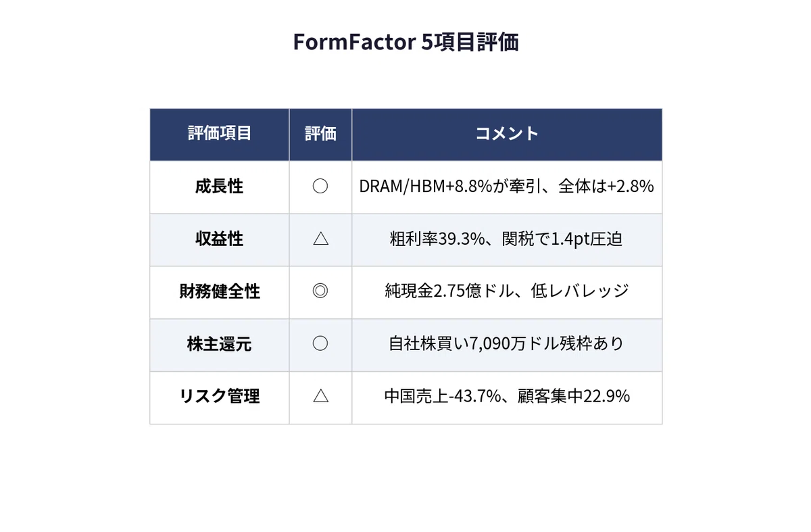811x532 pixels.
Task: Click the circle rating for 株主還元
Action: (320, 344)
